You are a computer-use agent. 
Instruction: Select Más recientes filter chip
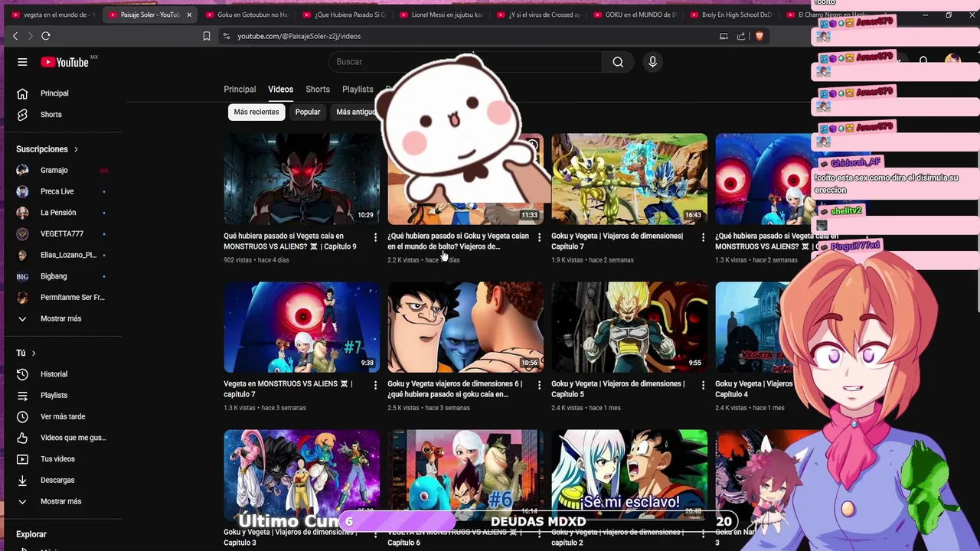click(256, 112)
